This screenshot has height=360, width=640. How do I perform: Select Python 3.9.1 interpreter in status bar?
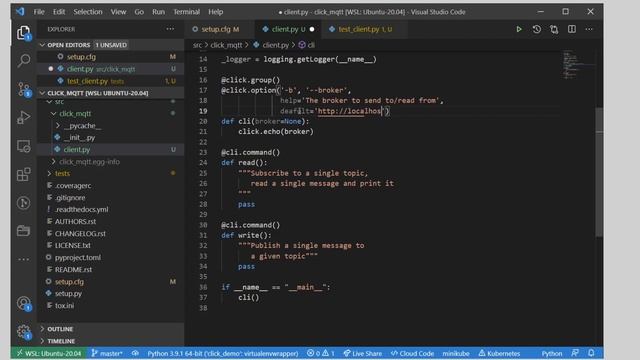[x=223, y=353]
